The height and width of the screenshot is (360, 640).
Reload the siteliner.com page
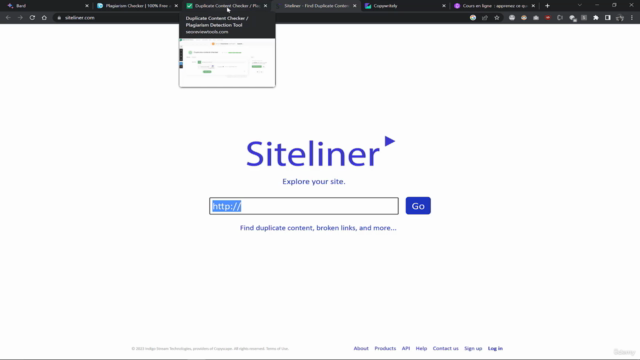pyautogui.click(x=32, y=18)
